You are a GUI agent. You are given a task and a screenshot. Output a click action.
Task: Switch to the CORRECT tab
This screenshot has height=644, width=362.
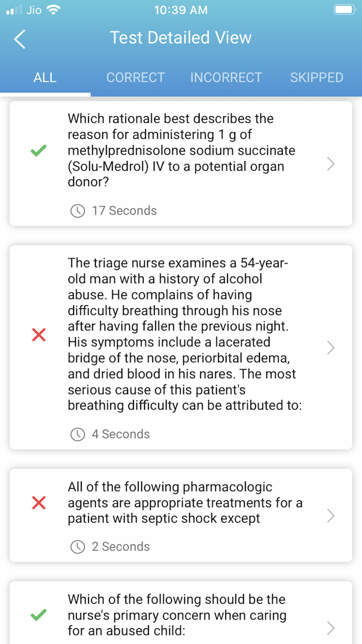coord(135,78)
